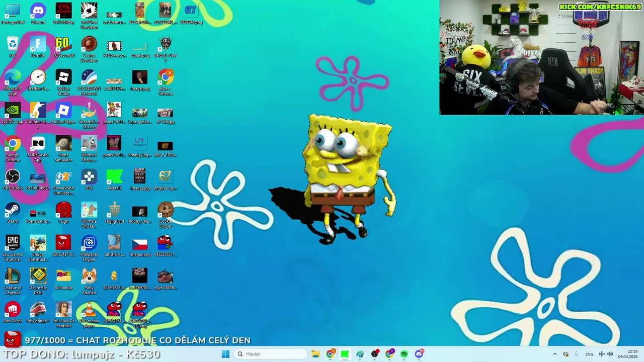
Task: Launch Evil Holiday shortcut
Action: click(63, 14)
